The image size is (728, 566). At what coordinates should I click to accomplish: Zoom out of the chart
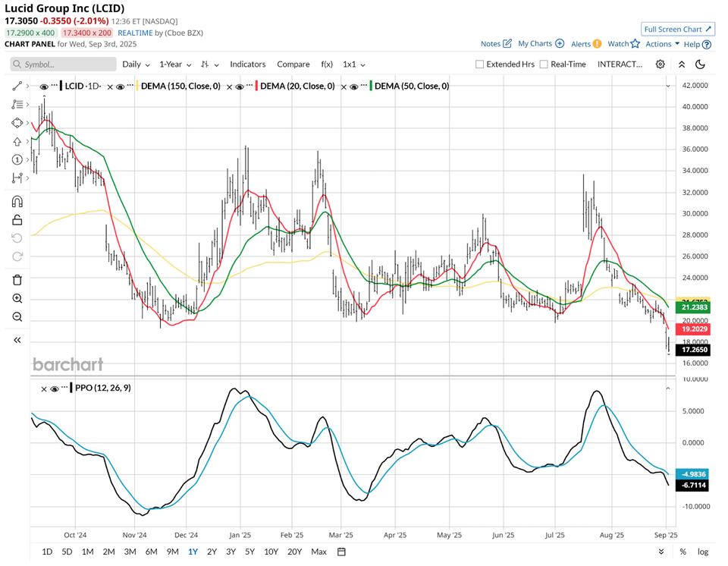[x=17, y=317]
